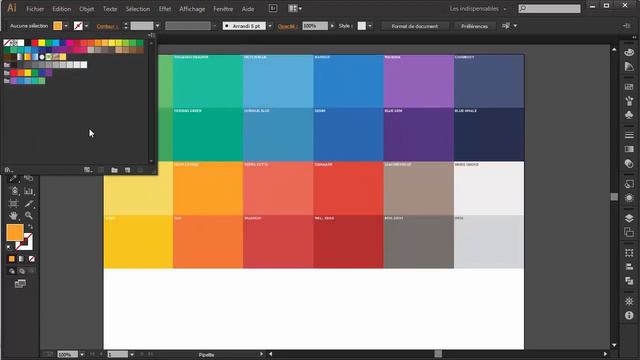Image resolution: width=640 pixels, height=360 pixels.
Task: Open the Stroke panel icon
Action: (x=629, y=135)
